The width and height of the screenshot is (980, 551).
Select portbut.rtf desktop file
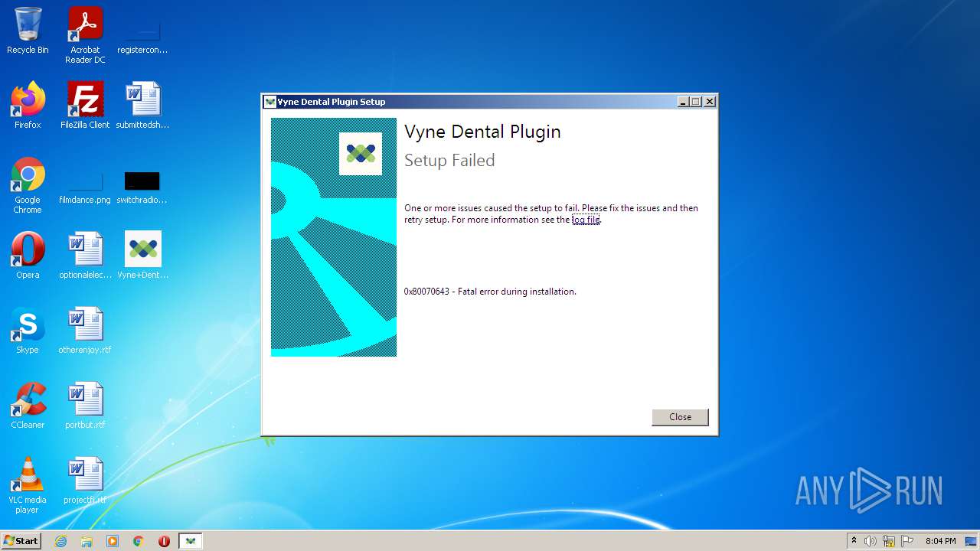85,406
